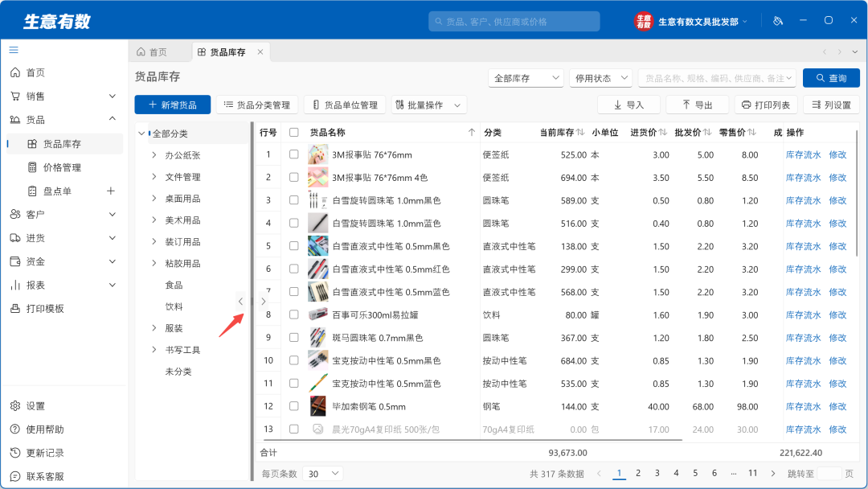Viewport: 868px width, 489px height.
Task: Open 库存流水 for 毕加索钢笔 0.5mm
Action: coord(803,406)
